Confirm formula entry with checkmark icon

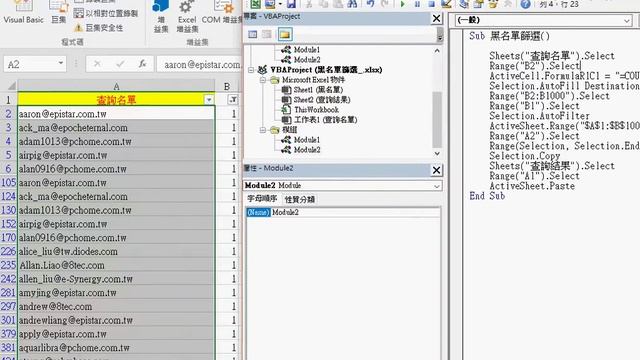pos(120,64)
